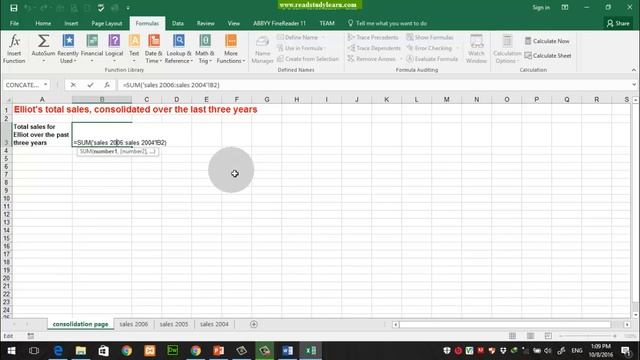
Task: Switch to the Review tab
Action: pyautogui.click(x=205, y=23)
